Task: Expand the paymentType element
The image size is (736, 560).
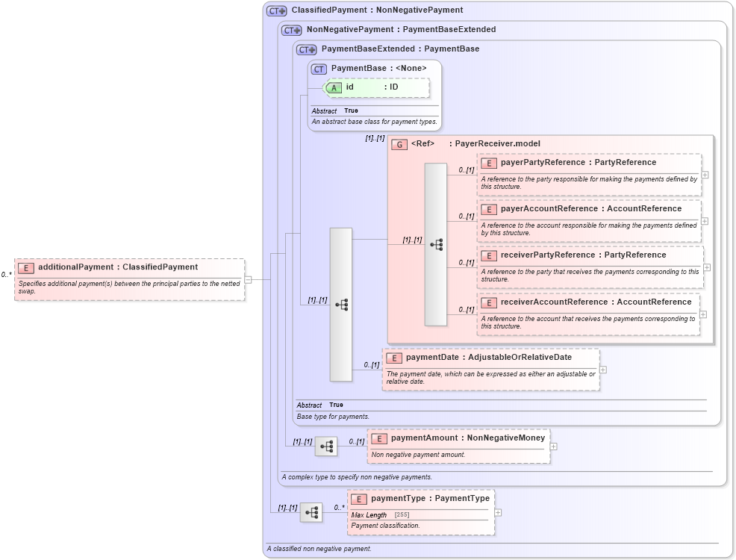Action: point(497,512)
